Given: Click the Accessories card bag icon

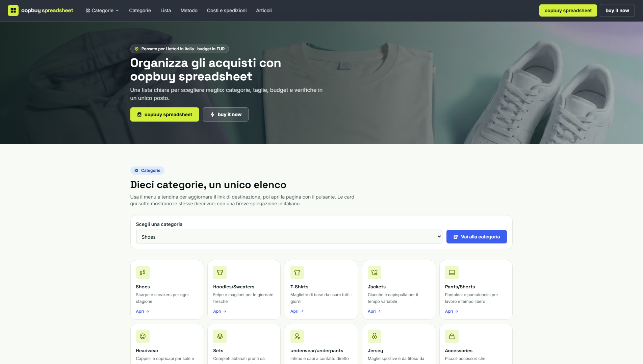Looking at the screenshot, I should [452, 336].
